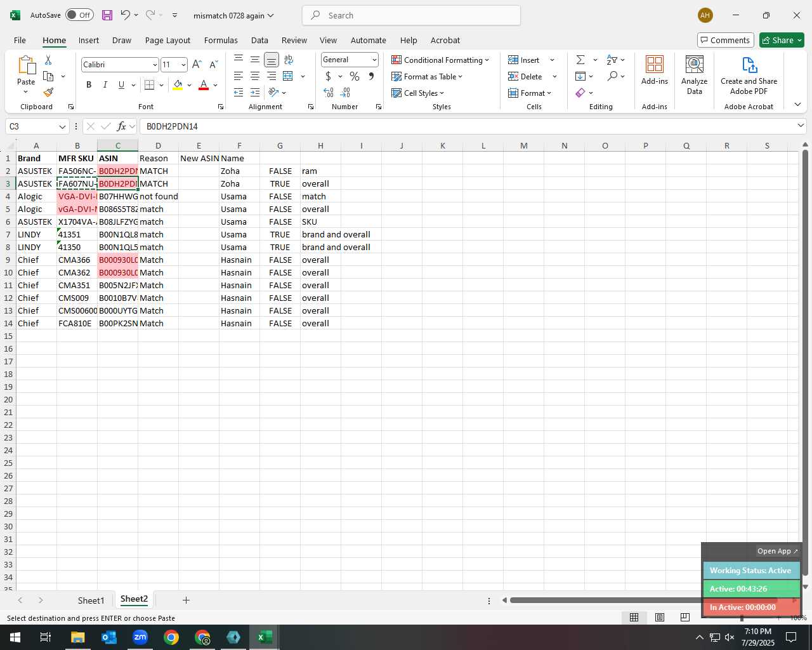
Task: Add a new sheet with plus button
Action: (x=186, y=600)
